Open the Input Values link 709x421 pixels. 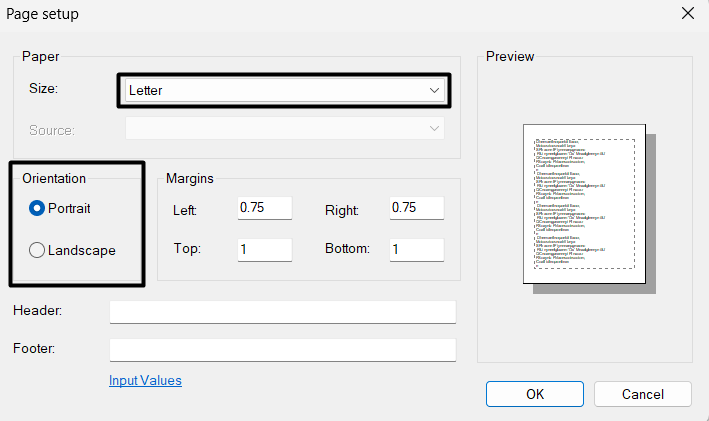pyautogui.click(x=145, y=381)
